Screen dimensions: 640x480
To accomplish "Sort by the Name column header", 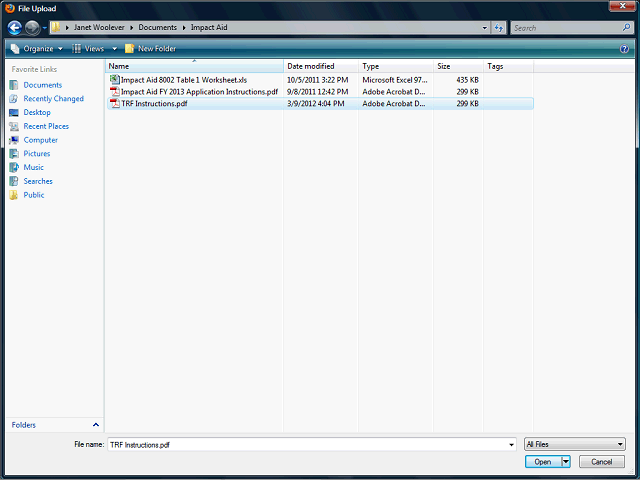I will point(194,66).
